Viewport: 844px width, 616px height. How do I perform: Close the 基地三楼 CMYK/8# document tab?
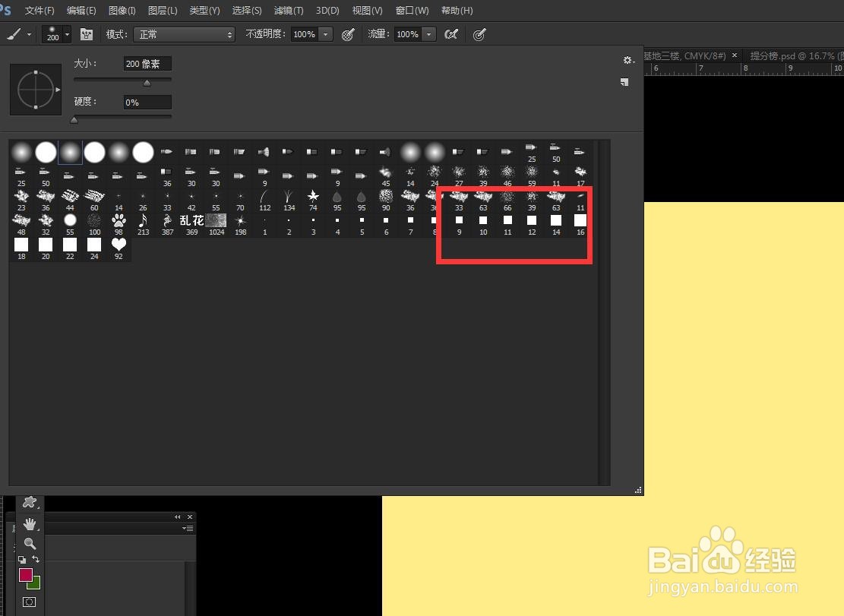click(x=734, y=55)
